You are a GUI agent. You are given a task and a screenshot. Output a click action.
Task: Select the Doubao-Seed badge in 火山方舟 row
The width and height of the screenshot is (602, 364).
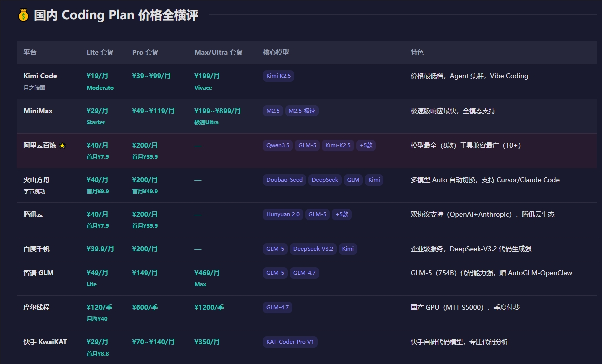point(284,180)
